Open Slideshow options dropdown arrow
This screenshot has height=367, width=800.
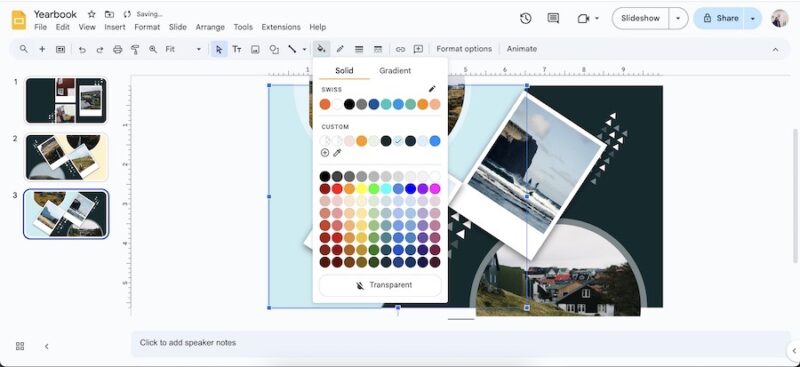coord(678,18)
